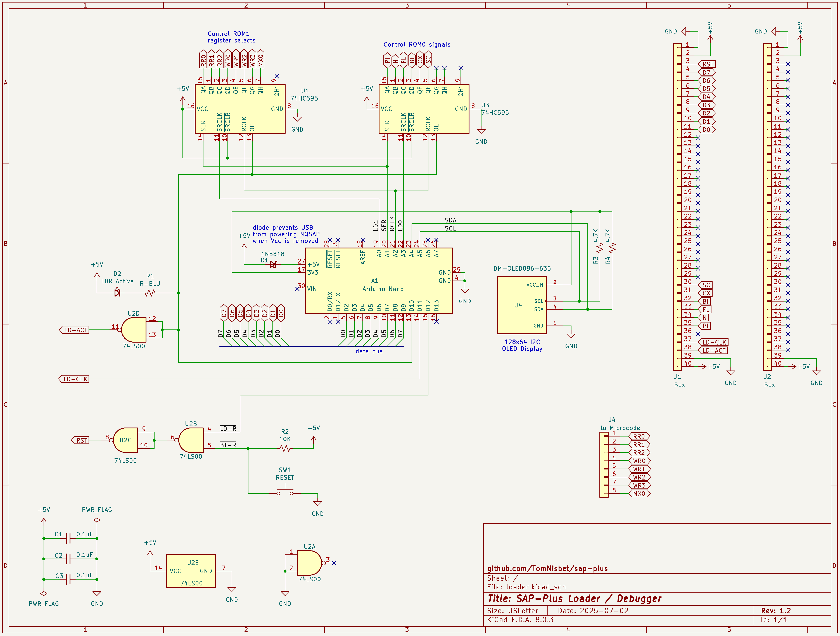Click the title SAP-Plus Loader / Debugger
This screenshot has width=840, height=636.
click(575, 599)
